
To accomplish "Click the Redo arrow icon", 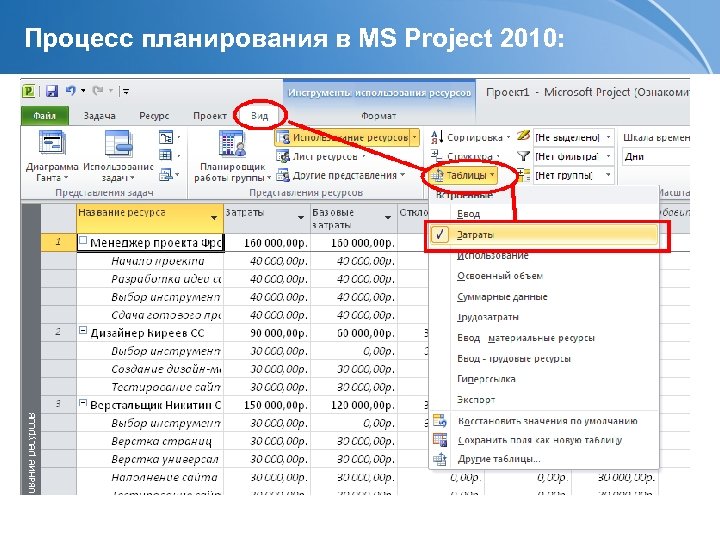I will coord(97,90).
